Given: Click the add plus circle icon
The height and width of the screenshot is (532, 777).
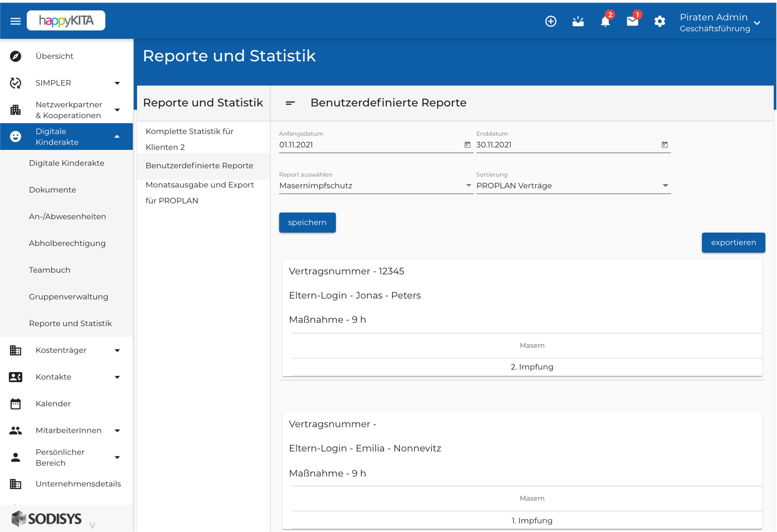Looking at the screenshot, I should coord(551,21).
